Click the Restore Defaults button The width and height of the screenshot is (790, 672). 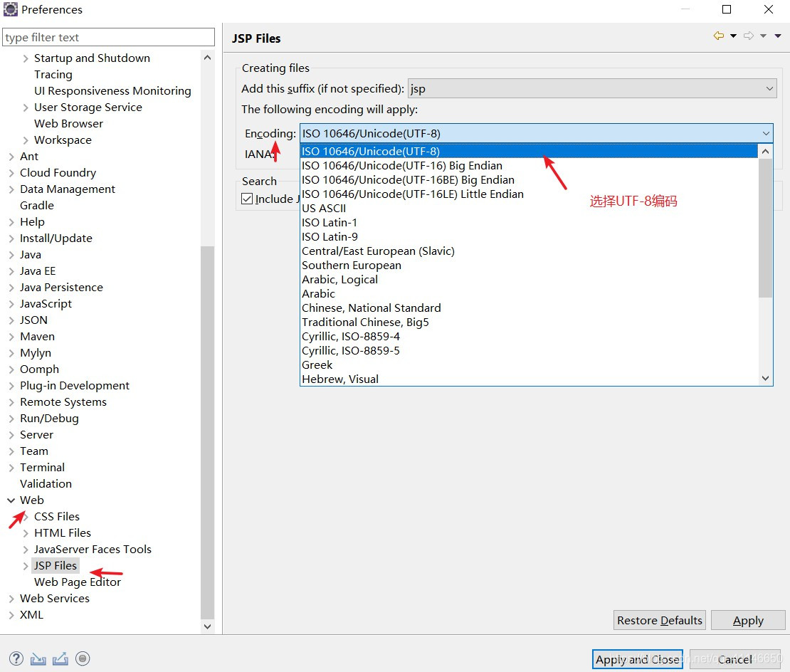point(660,620)
